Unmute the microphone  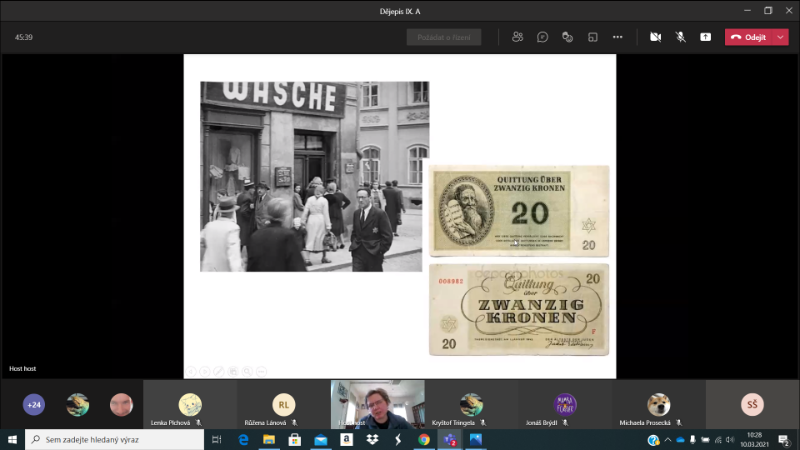(x=681, y=37)
